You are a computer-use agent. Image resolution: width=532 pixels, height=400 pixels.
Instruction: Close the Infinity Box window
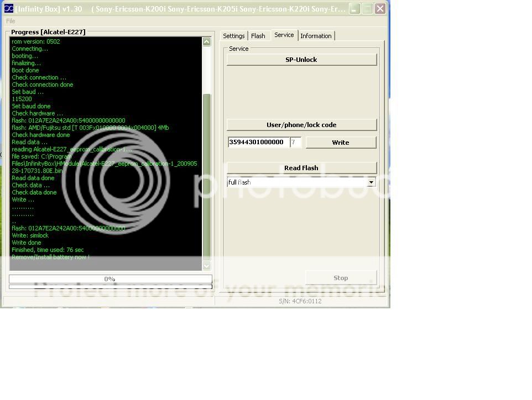pyautogui.click(x=380, y=9)
